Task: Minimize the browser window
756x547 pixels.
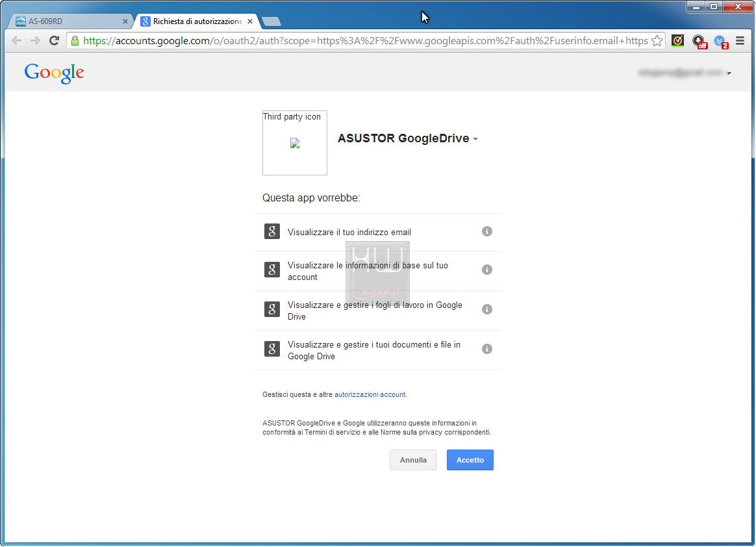Action: [x=696, y=6]
